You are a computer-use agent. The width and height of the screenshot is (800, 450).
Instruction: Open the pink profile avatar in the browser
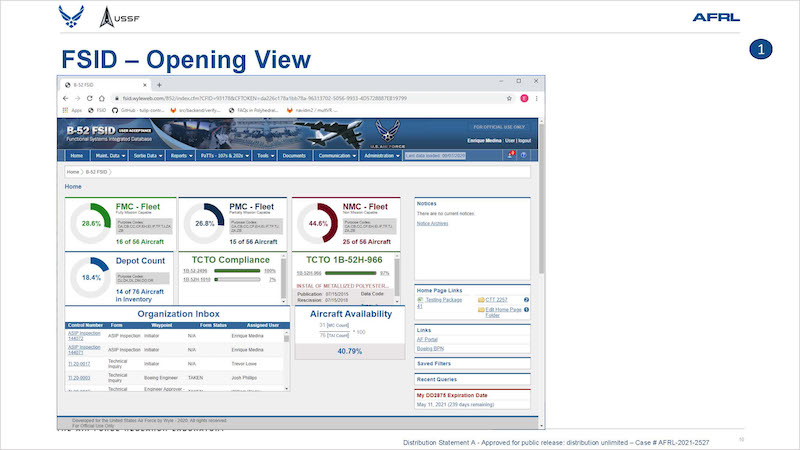(x=524, y=98)
